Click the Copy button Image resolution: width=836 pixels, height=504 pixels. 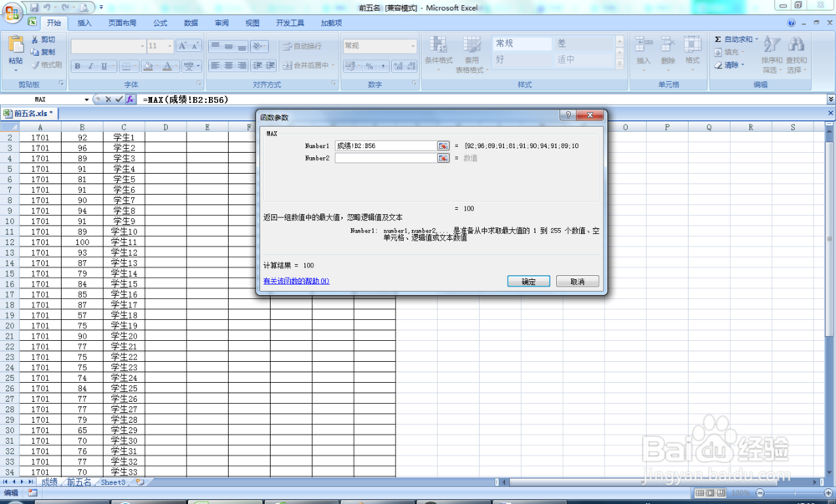click(x=43, y=52)
